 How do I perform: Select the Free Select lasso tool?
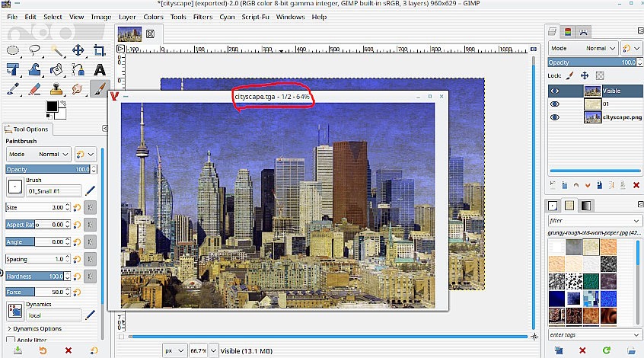pos(34,50)
